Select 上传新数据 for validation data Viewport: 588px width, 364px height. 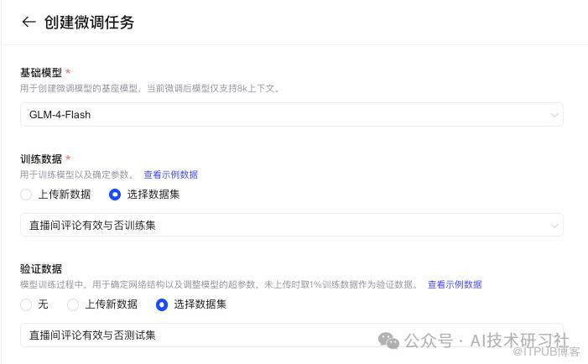click(74, 304)
